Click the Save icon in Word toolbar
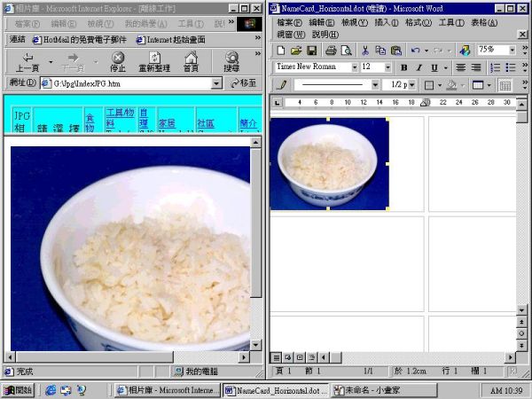 pos(311,51)
